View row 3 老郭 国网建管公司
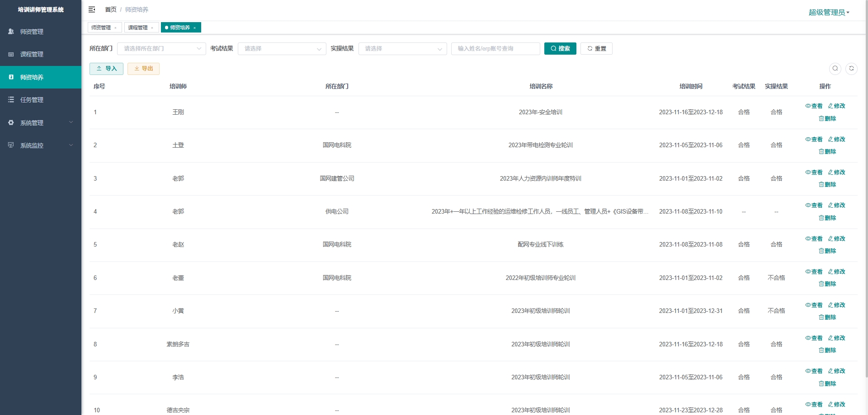The width and height of the screenshot is (868, 415). (x=814, y=173)
